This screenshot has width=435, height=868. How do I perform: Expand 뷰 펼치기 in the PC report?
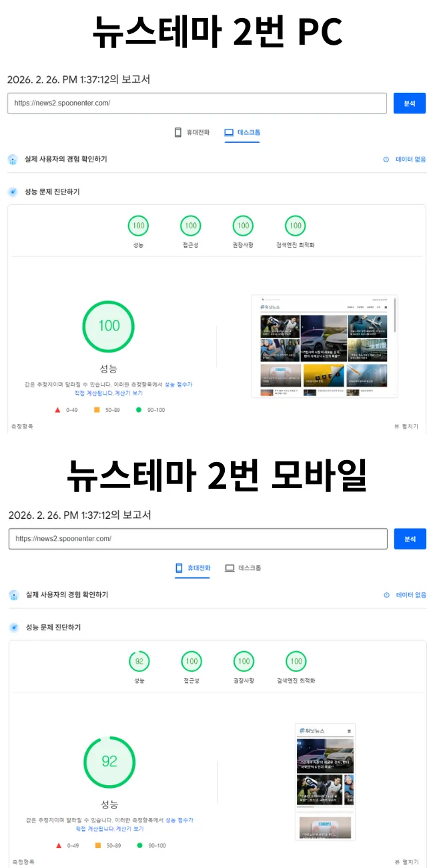(406, 426)
